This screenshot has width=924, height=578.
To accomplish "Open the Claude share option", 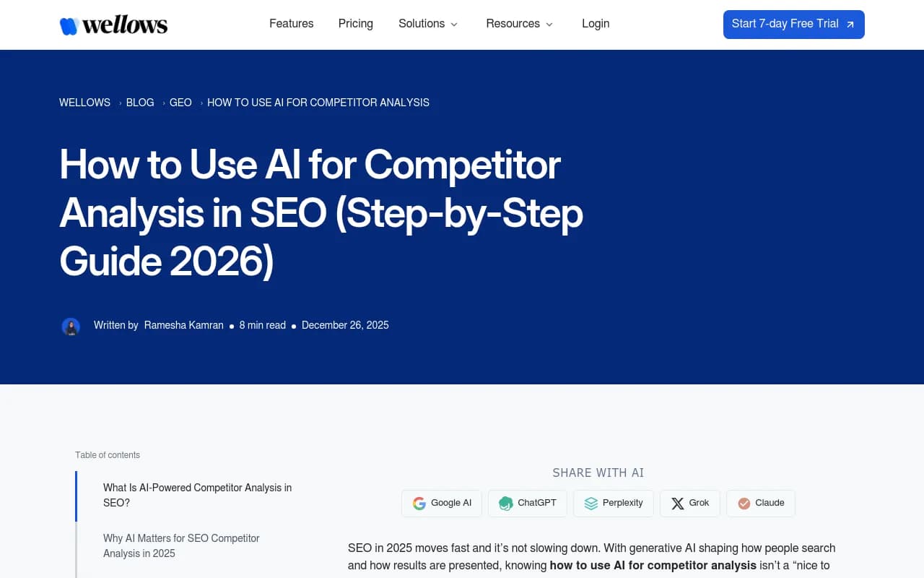I will [x=744, y=503].
